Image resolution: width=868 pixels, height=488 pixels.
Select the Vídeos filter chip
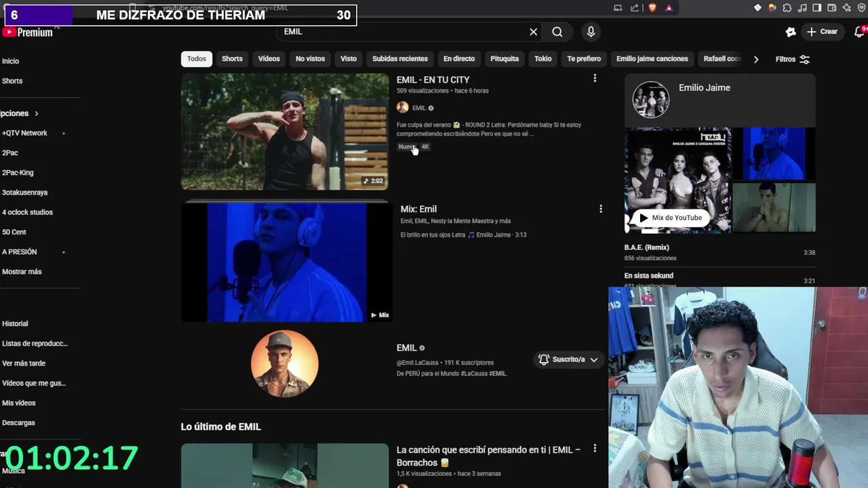click(269, 59)
